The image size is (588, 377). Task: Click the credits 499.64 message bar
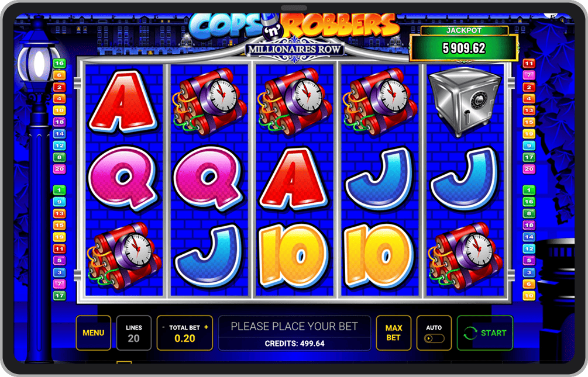tap(294, 333)
